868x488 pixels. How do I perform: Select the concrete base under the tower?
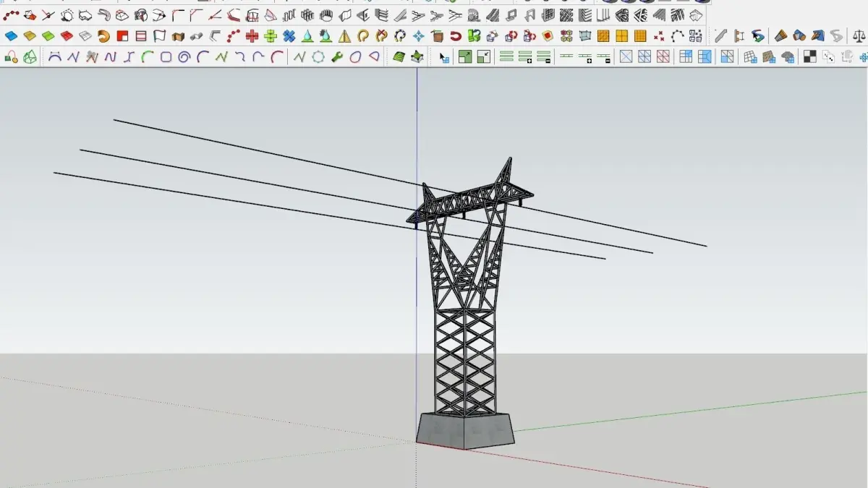pyautogui.click(x=465, y=430)
